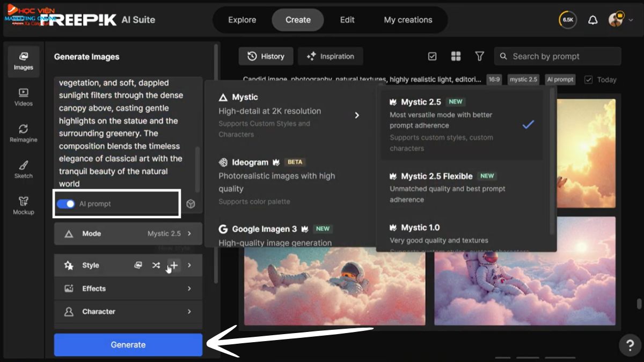The width and height of the screenshot is (644, 362).
Task: Click the AI prompt tag in history header
Action: [x=560, y=79]
